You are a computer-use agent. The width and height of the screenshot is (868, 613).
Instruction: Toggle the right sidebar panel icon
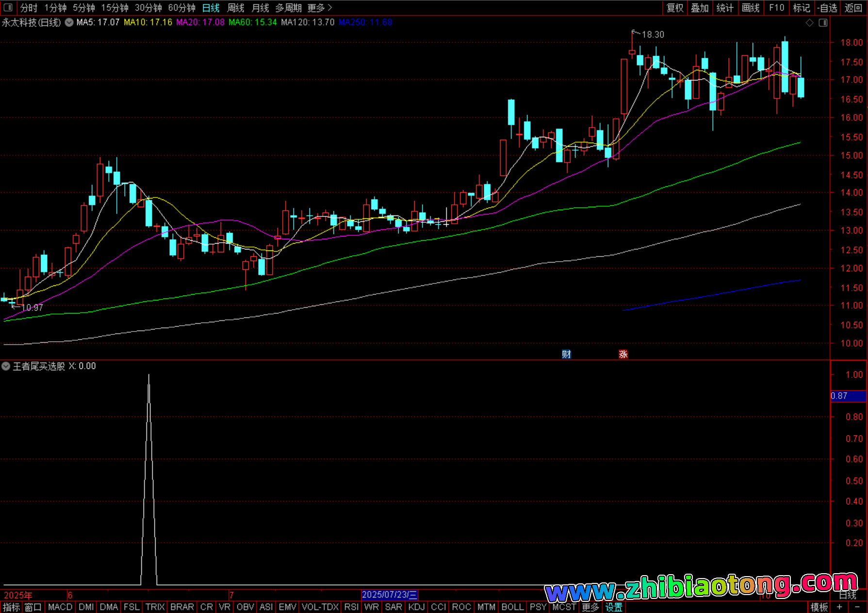click(x=823, y=23)
